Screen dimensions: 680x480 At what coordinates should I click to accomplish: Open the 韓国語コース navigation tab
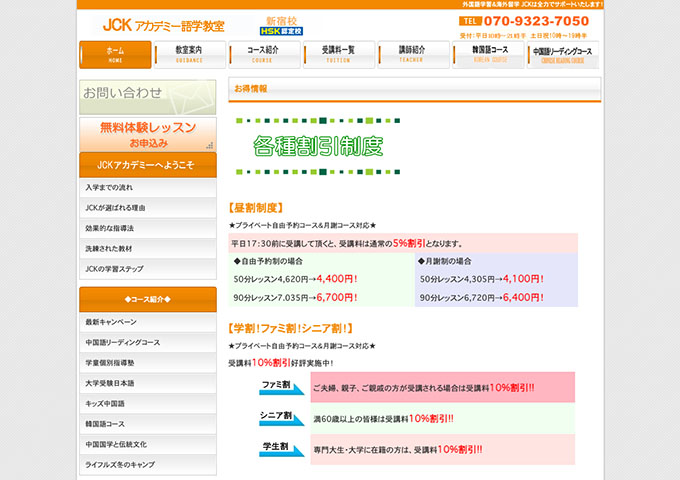(488, 55)
